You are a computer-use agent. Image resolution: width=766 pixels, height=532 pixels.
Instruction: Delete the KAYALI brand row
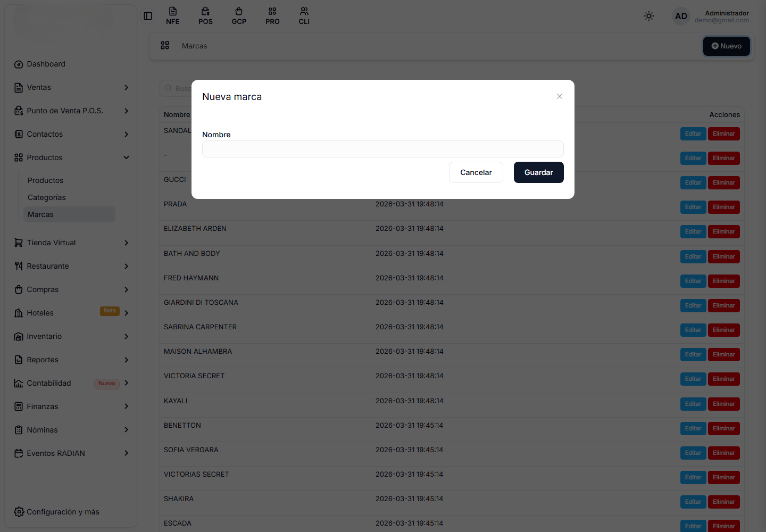click(724, 404)
